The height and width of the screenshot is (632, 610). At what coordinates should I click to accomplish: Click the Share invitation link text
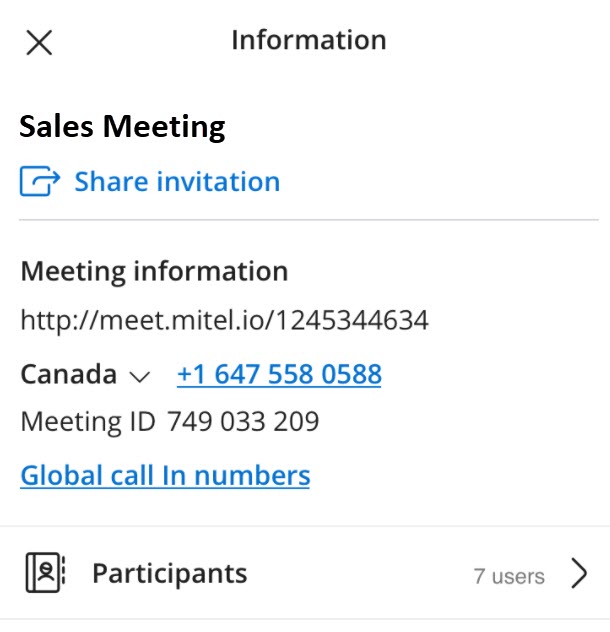coord(177,182)
